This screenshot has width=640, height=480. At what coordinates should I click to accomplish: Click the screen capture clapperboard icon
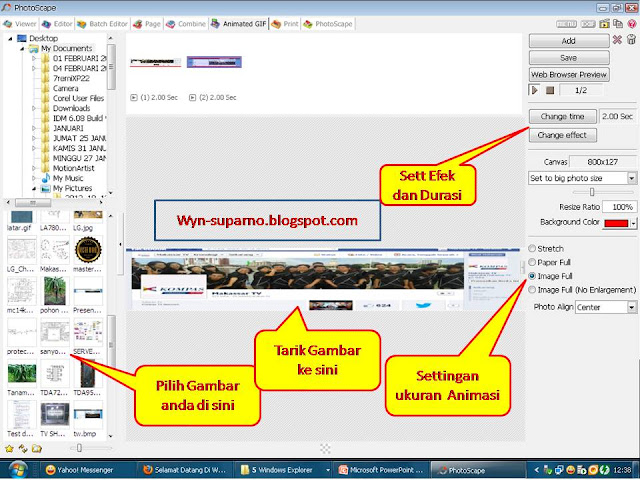click(x=604, y=24)
